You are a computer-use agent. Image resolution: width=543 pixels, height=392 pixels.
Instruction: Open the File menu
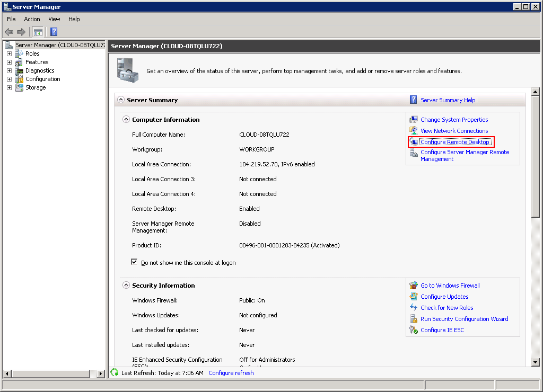click(12, 19)
